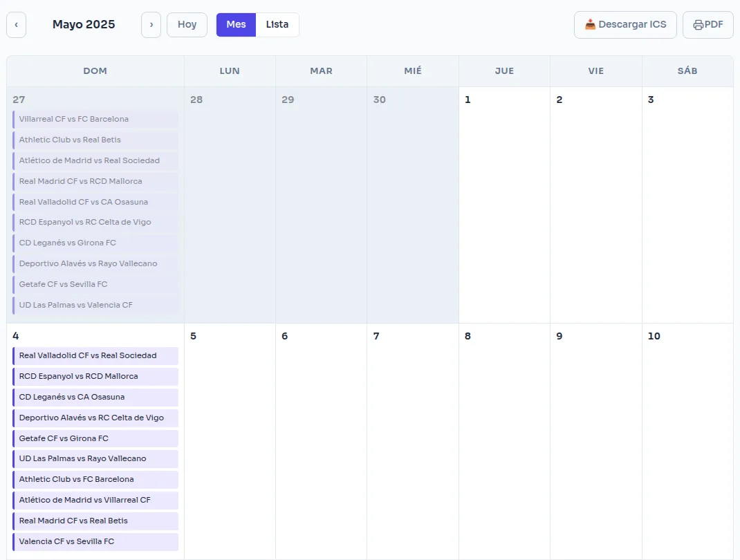Open Athletic Club vs FC Barcelona event
740x560 pixels.
pos(95,479)
